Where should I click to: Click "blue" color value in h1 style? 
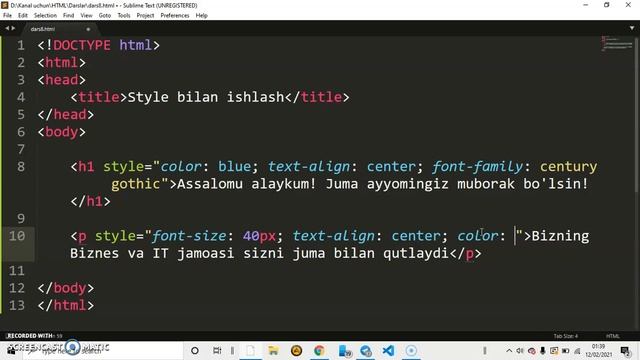pos(234,167)
